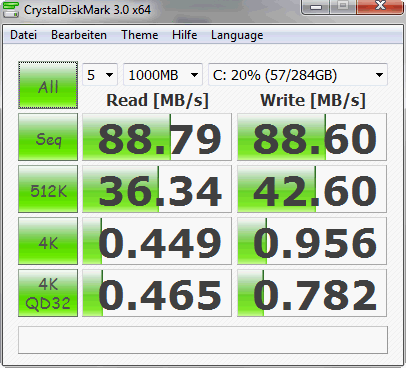This screenshot has width=406, height=368.
Task: Open the test count dropdown showing 5
Action: 100,75
